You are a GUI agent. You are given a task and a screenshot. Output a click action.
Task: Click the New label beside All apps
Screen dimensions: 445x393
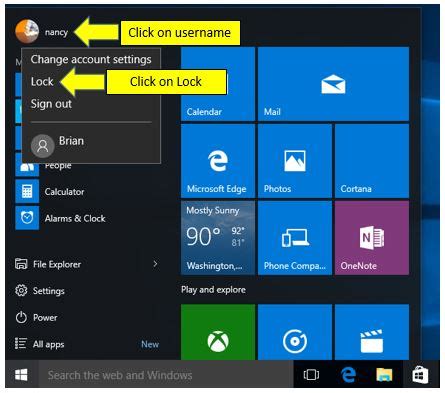tap(150, 344)
